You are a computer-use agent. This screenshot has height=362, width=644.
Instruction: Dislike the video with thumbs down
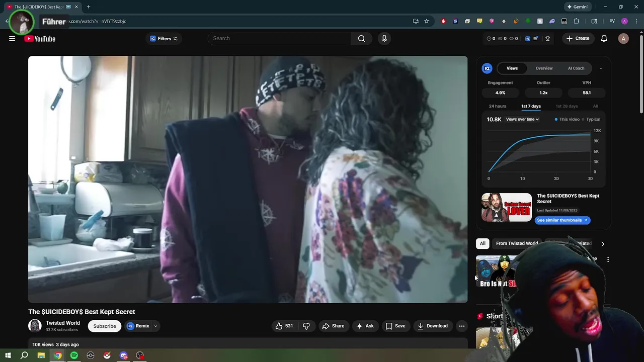306,326
